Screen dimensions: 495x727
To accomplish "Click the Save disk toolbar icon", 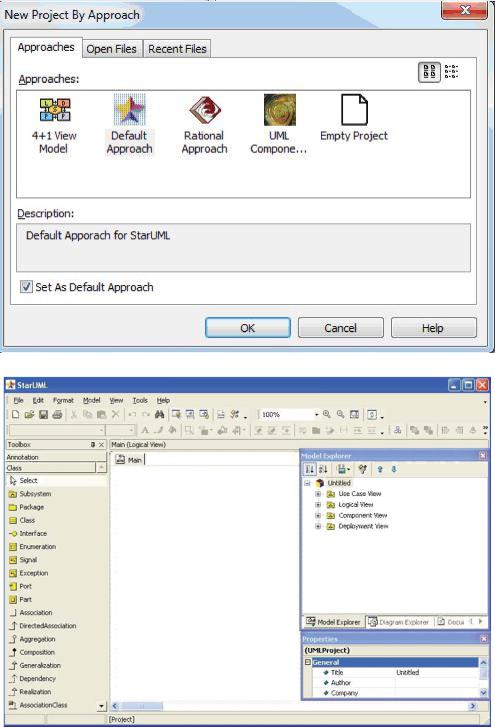I will [x=43, y=415].
